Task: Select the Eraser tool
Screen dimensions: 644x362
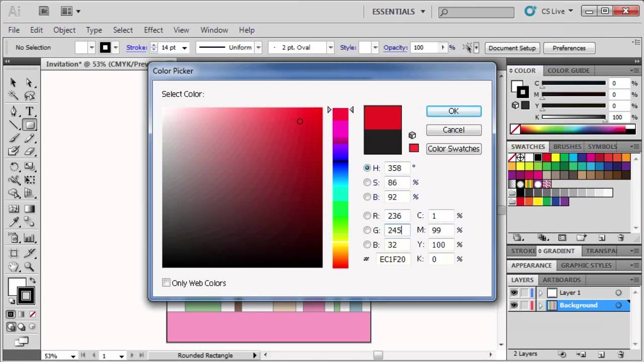Action: coord(29,151)
